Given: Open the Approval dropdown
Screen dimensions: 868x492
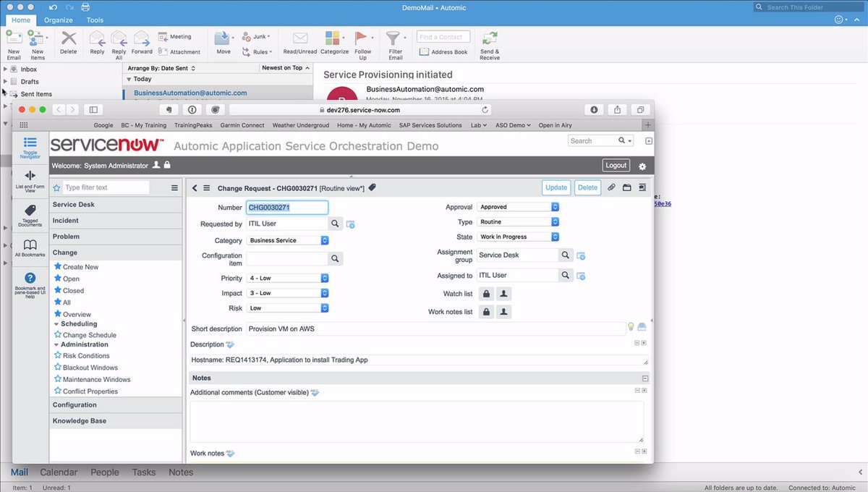Looking at the screenshot, I should point(554,205).
